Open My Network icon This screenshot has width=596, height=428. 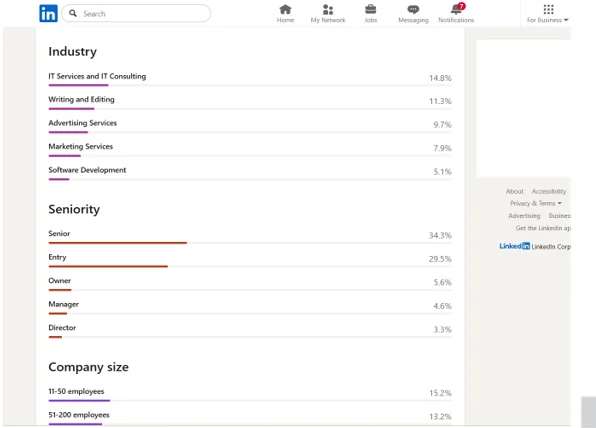(328, 9)
